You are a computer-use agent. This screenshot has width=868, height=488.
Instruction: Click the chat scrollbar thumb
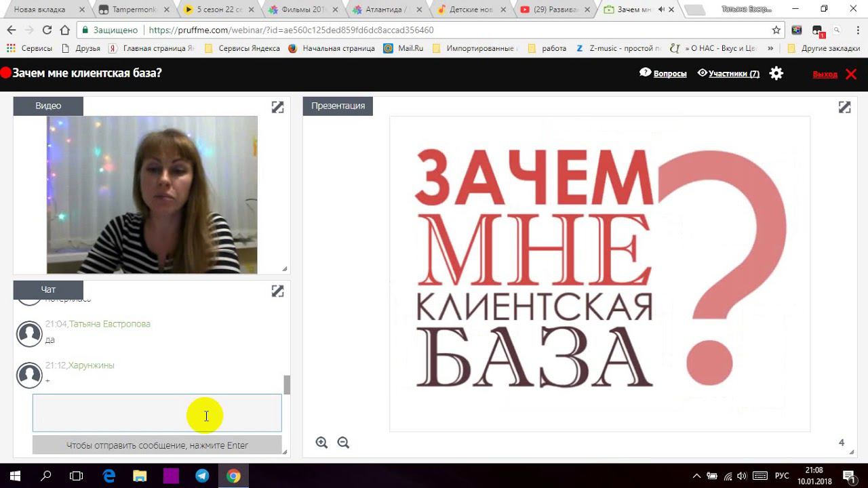point(287,384)
